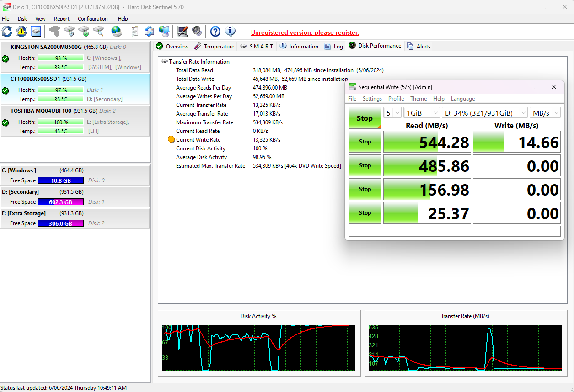Click the large Stop button beside the count dropdown
The image size is (574, 392).
[365, 118]
